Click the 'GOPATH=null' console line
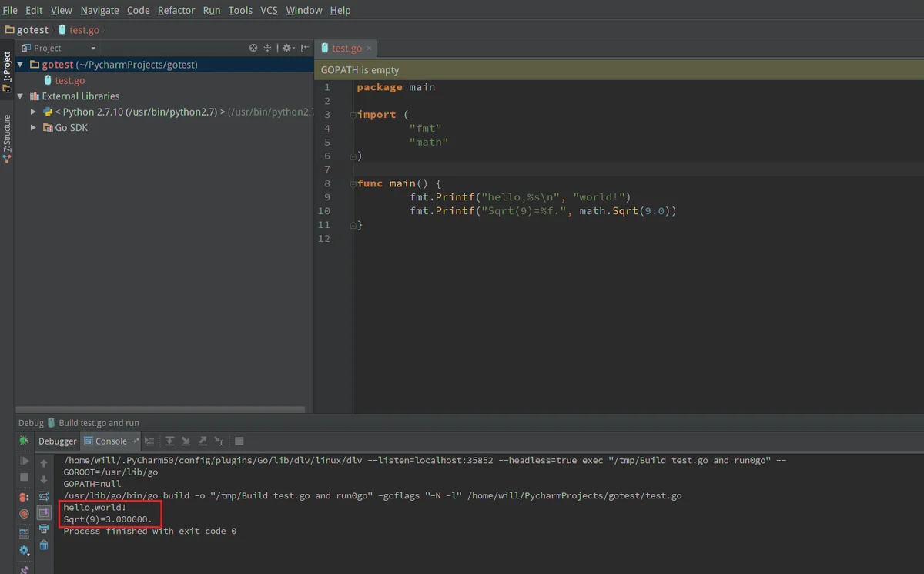Viewport: 924px width, 574px height. pyautogui.click(x=92, y=484)
